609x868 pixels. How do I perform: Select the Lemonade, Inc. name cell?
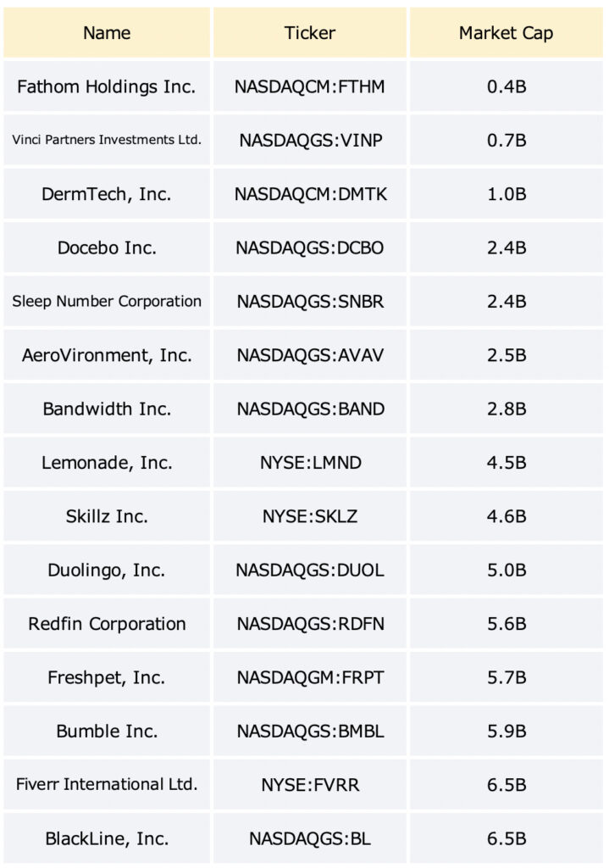click(107, 462)
